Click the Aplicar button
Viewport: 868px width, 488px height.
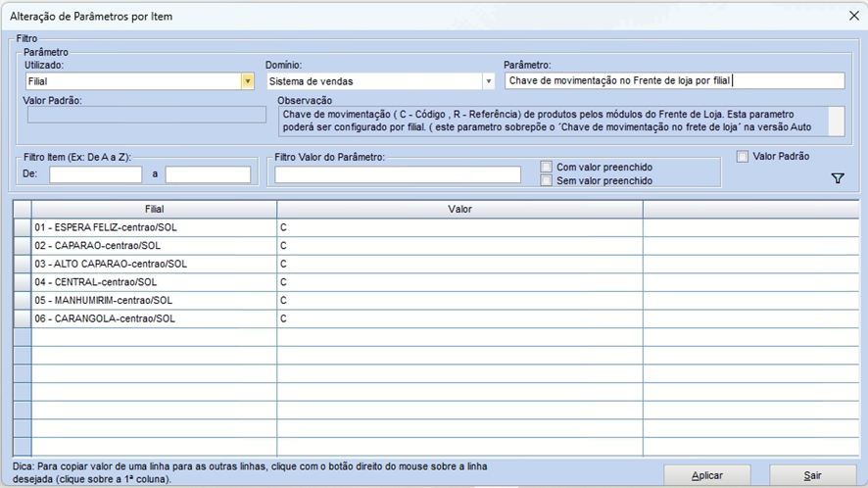pos(707,475)
